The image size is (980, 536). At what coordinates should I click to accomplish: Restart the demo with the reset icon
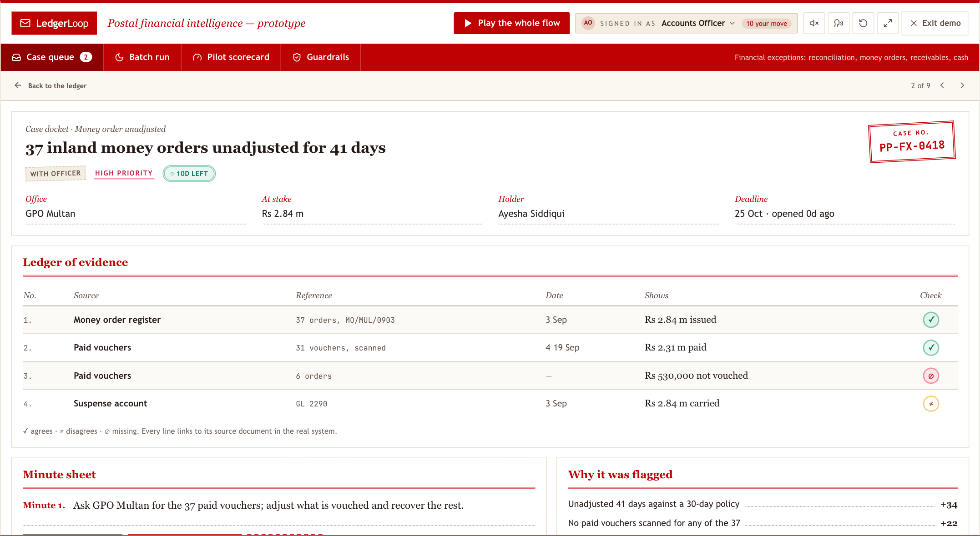pyautogui.click(x=863, y=23)
